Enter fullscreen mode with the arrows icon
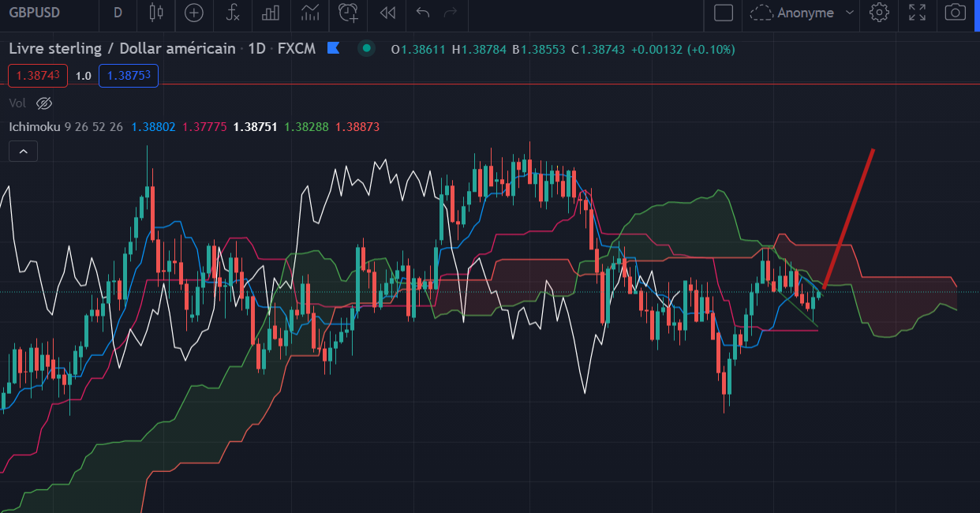 tap(917, 13)
